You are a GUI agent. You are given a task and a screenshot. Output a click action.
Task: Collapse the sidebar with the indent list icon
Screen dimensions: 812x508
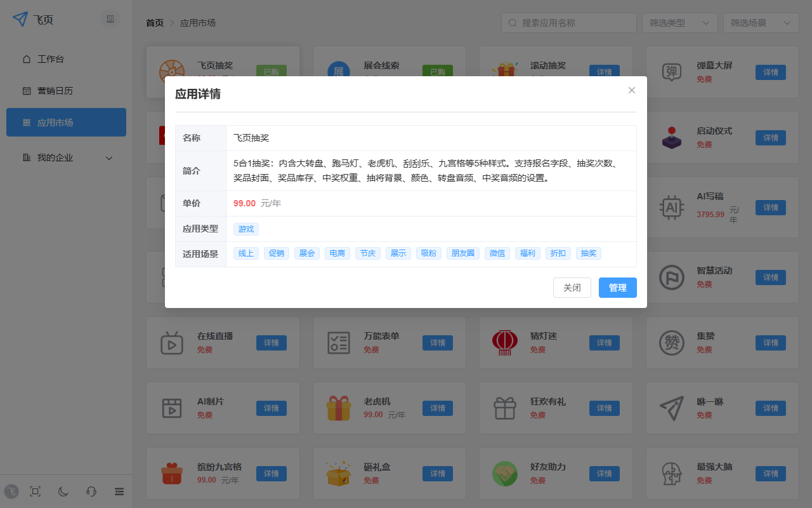tap(119, 491)
